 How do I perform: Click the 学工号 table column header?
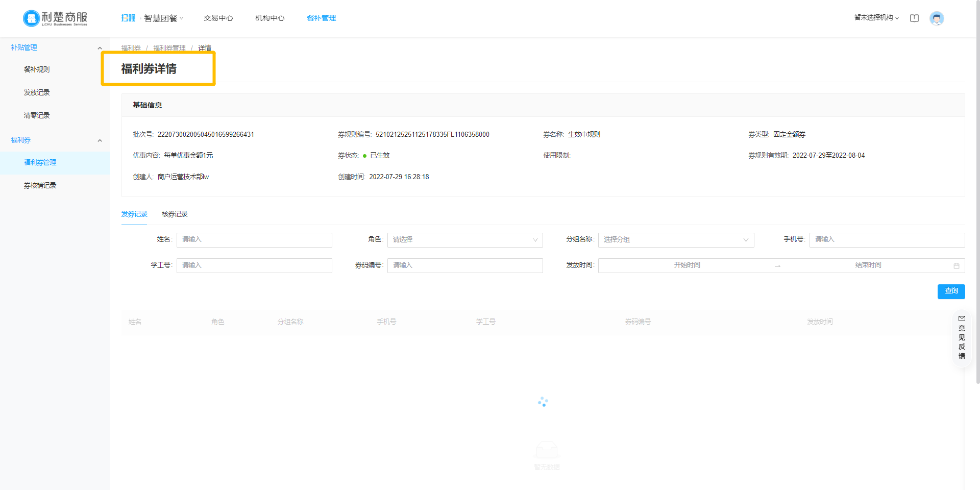pos(485,322)
